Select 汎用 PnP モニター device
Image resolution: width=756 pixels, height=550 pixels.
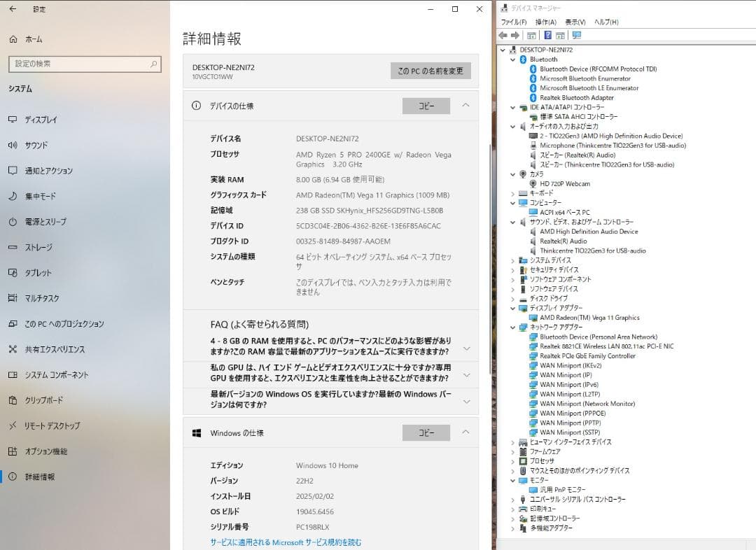click(x=563, y=490)
